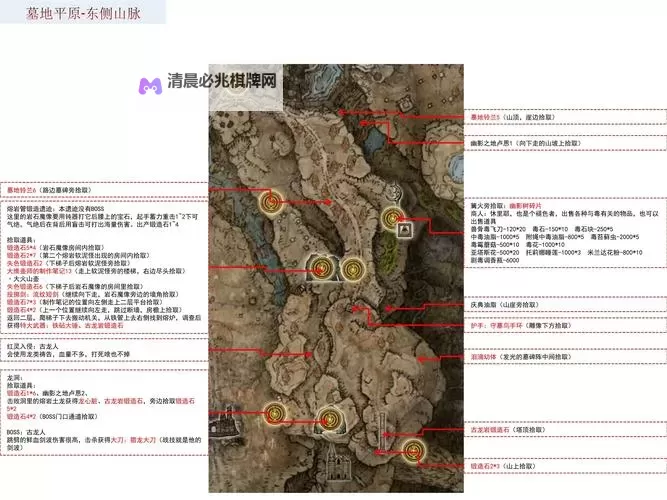Click the red text 龙心脏

(x=88, y=401)
